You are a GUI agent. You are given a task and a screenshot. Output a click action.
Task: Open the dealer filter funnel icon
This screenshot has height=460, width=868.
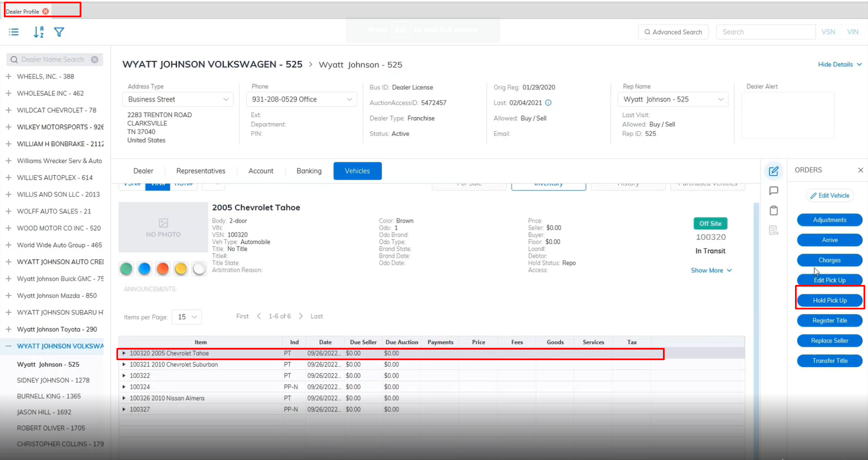tap(59, 32)
